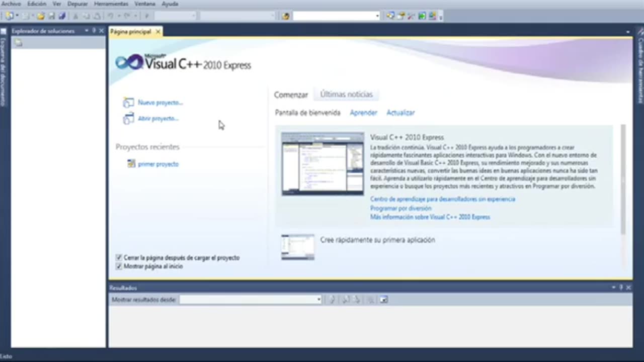
Task: Click the Programar por diversión link
Action: coord(401,208)
